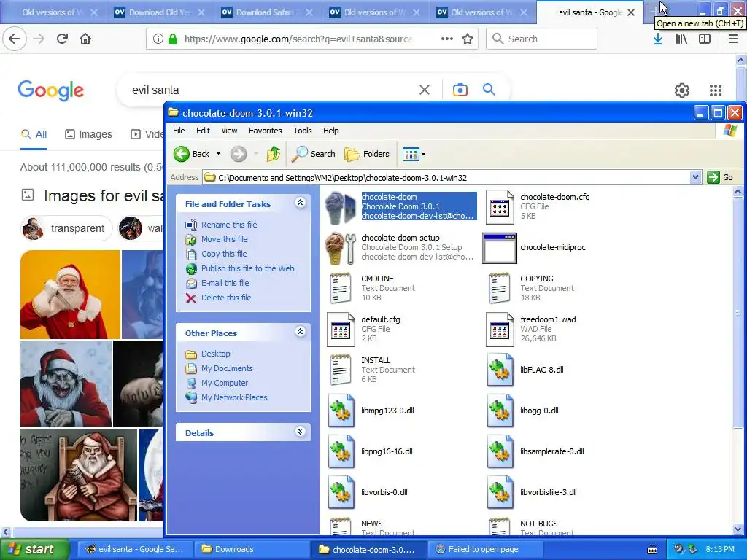Open the Google apps grid icon
747x560 pixels.
[715, 90]
